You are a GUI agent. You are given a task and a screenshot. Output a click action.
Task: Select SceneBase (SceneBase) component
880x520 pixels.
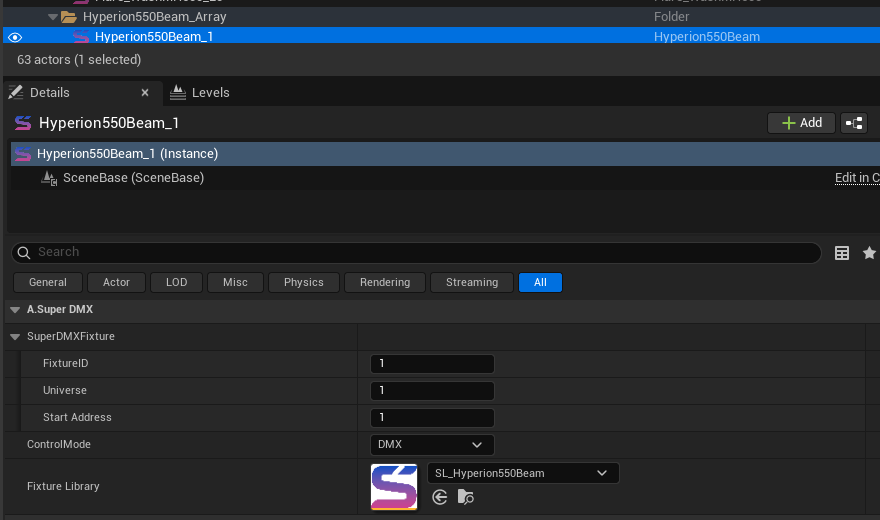click(x=445, y=178)
